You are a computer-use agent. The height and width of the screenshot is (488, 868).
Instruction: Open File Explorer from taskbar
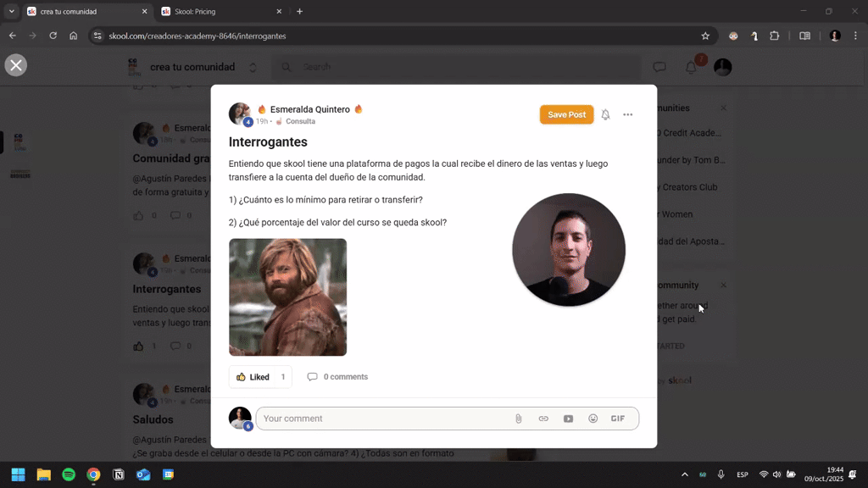[x=44, y=474]
